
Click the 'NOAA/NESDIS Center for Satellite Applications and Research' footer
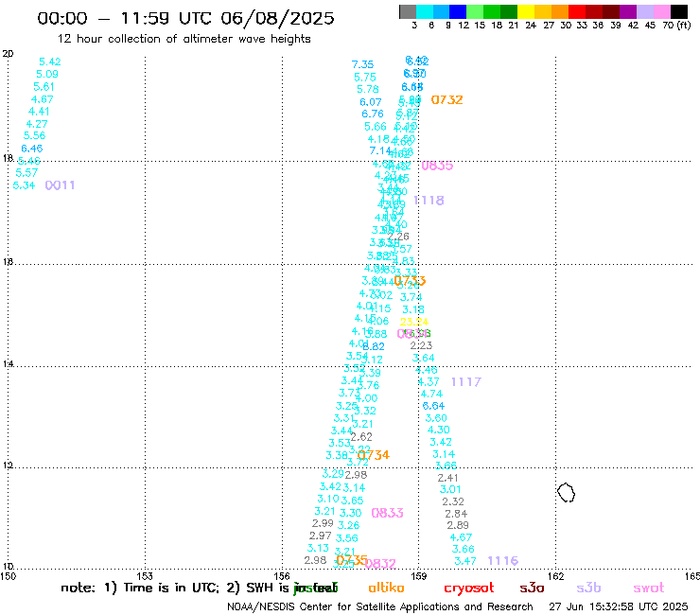380,607
